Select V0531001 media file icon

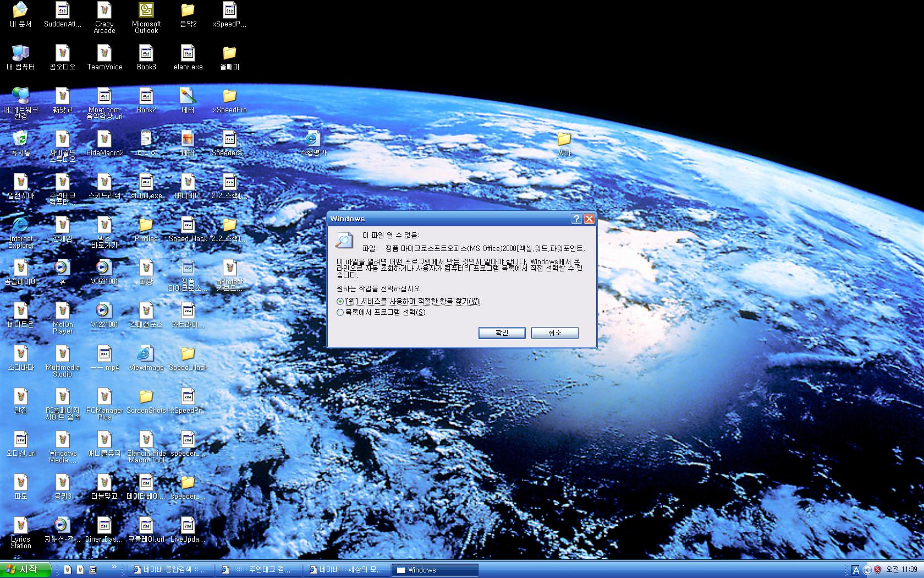tap(104, 272)
